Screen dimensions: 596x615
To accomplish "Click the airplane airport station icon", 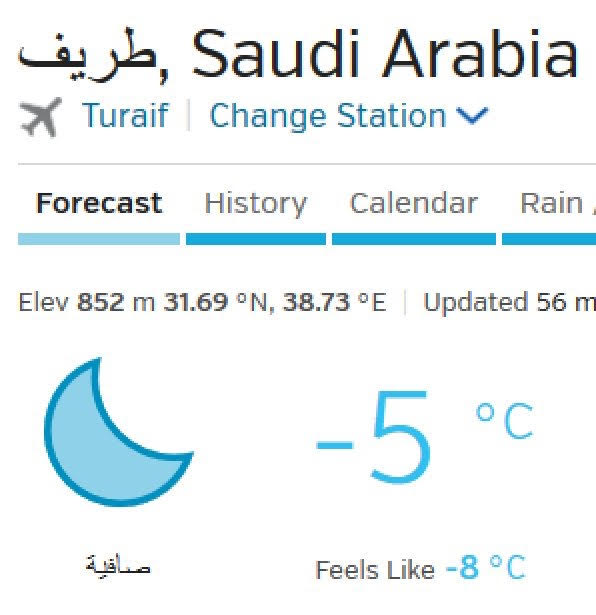I will 41,117.
